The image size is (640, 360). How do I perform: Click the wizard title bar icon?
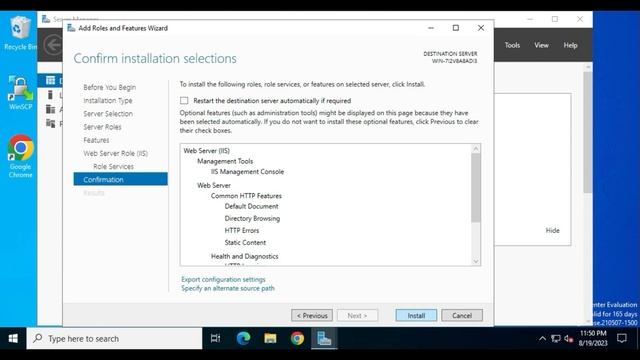pos(71,28)
